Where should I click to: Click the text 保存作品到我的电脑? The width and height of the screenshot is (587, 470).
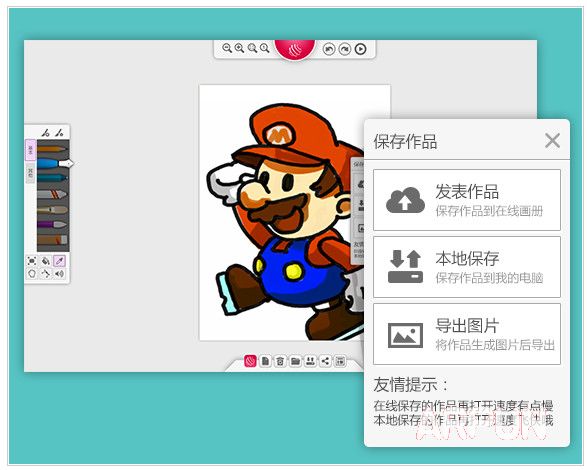(x=489, y=278)
